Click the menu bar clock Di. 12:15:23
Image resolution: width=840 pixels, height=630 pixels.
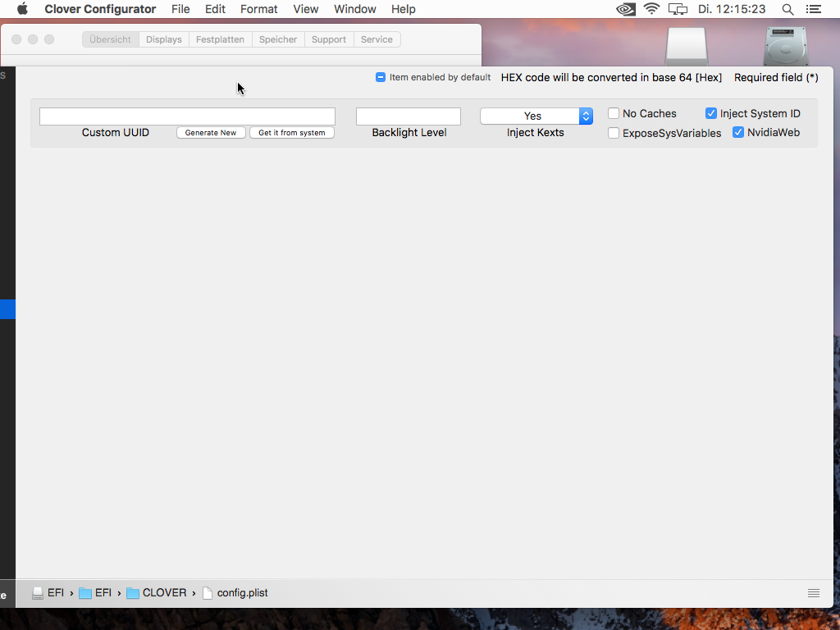point(732,9)
